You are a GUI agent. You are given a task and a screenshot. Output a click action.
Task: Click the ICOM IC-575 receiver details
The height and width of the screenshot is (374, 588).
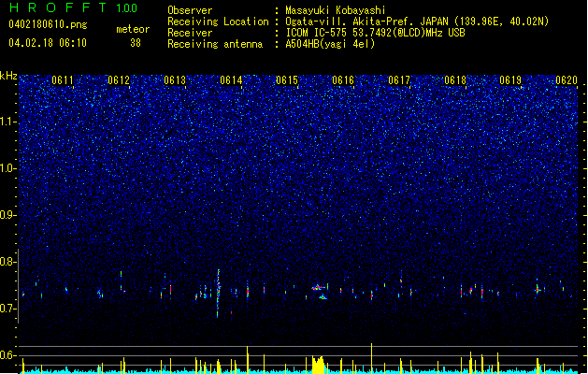pyautogui.click(x=375, y=33)
